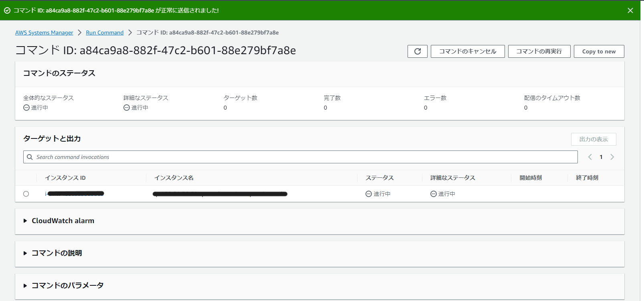
Task: Click the success checkmark icon in banner
Action: (7, 10)
